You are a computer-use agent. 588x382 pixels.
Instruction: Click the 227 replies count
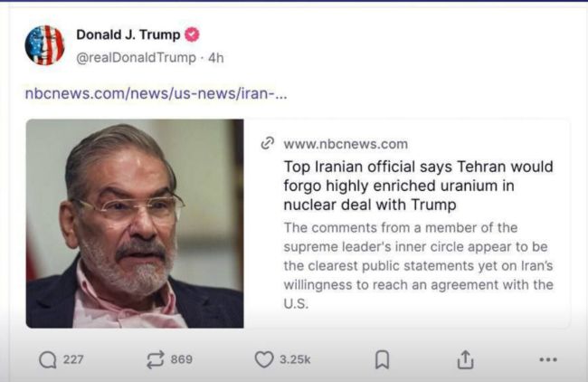coord(73,359)
